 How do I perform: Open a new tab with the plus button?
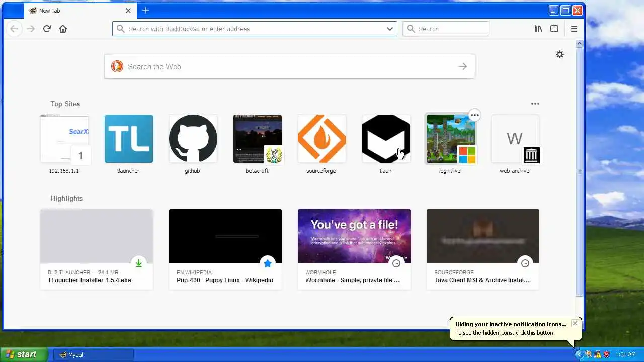pos(145,10)
